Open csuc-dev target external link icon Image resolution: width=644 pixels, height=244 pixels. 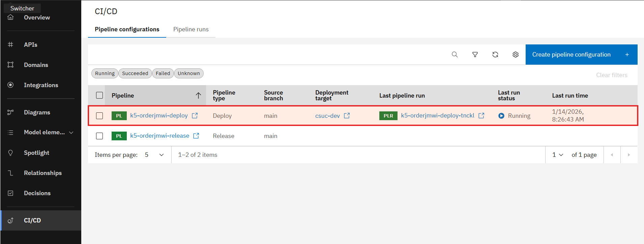click(347, 115)
